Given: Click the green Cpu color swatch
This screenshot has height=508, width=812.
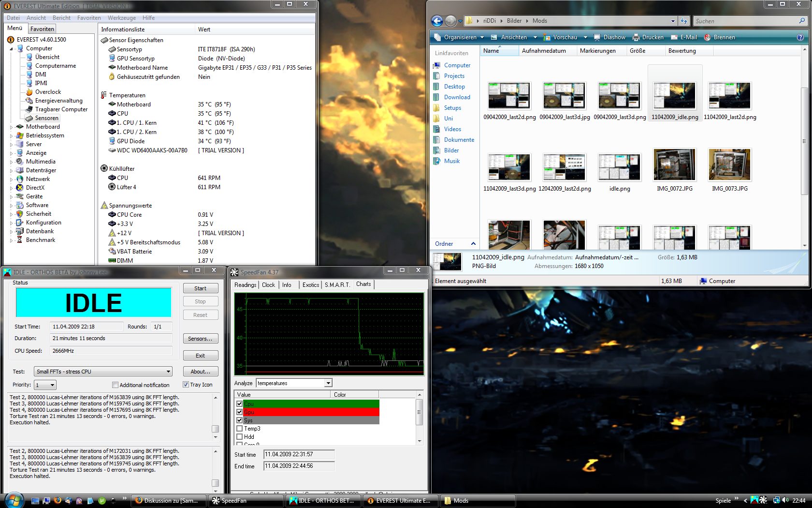Looking at the screenshot, I should point(311,403).
